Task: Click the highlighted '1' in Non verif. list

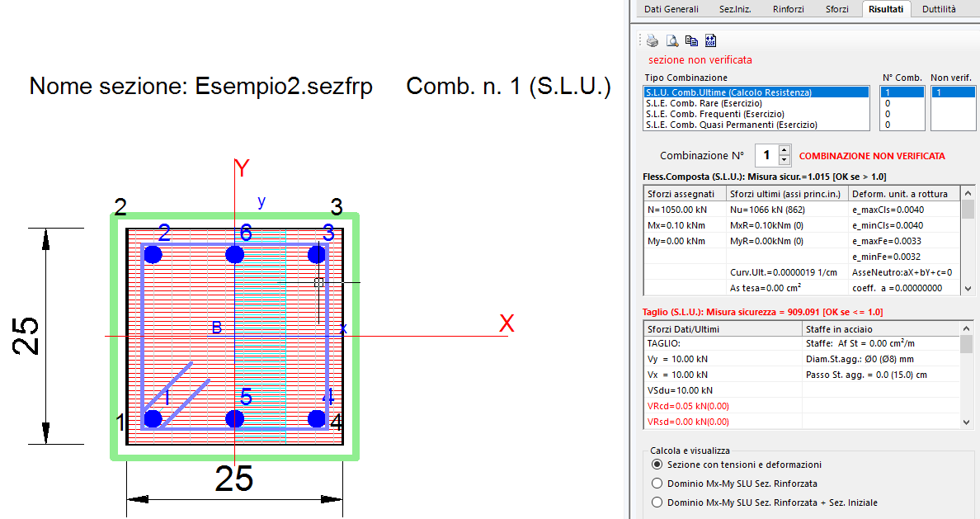Action: pyautogui.click(x=953, y=92)
